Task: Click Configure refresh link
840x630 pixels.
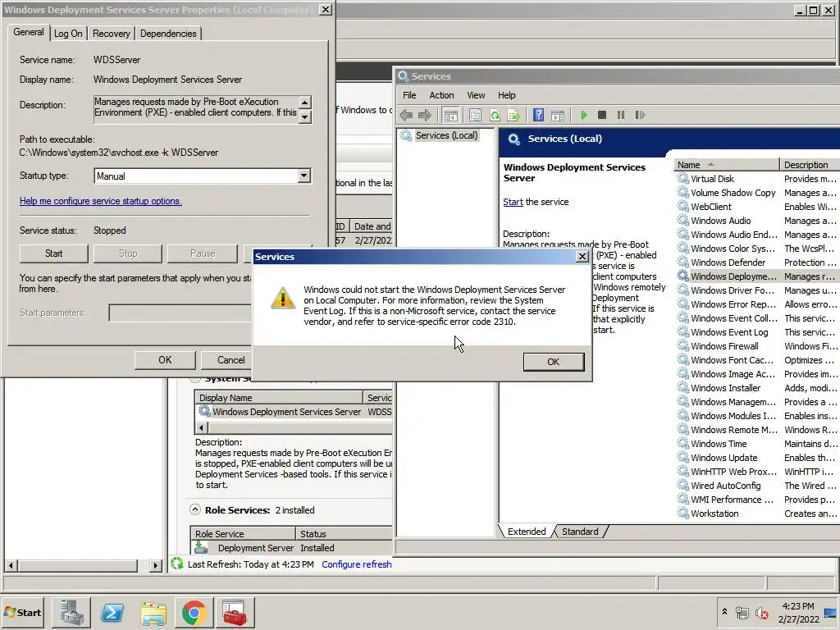Action: (x=357, y=564)
